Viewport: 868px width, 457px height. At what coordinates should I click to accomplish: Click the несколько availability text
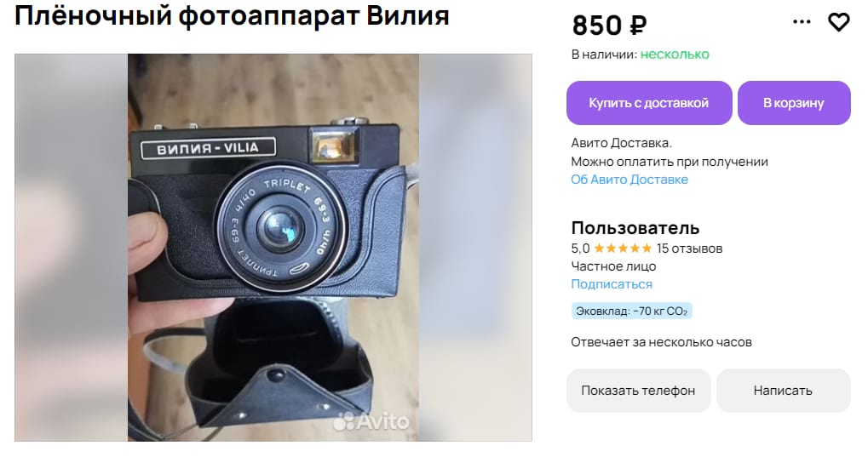675,54
